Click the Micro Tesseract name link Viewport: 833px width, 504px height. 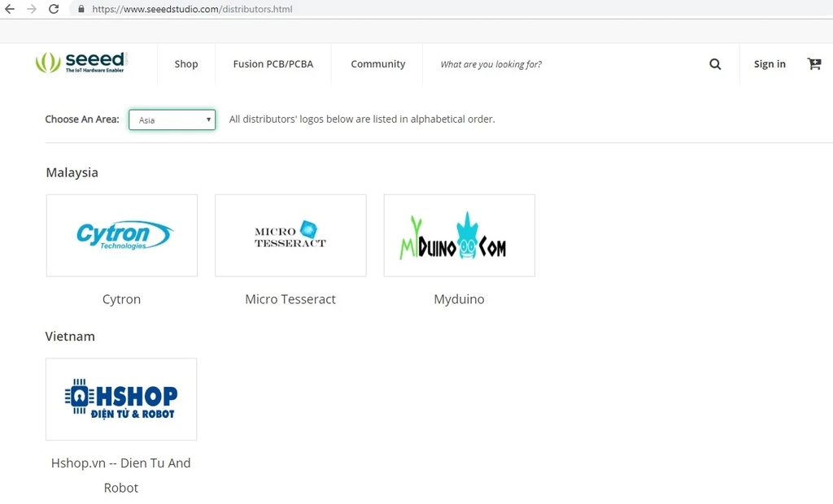(290, 299)
